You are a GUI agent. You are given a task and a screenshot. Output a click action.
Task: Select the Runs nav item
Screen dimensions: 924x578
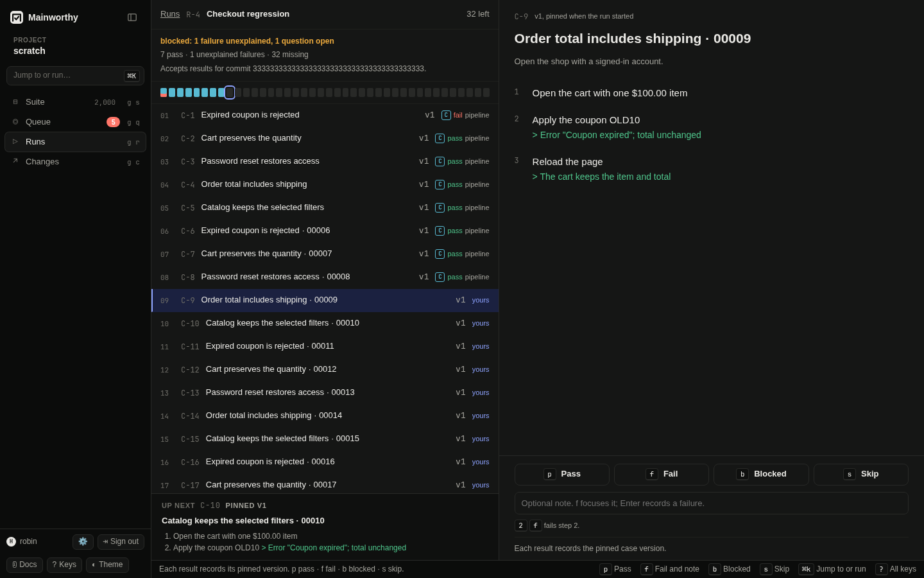point(75,142)
